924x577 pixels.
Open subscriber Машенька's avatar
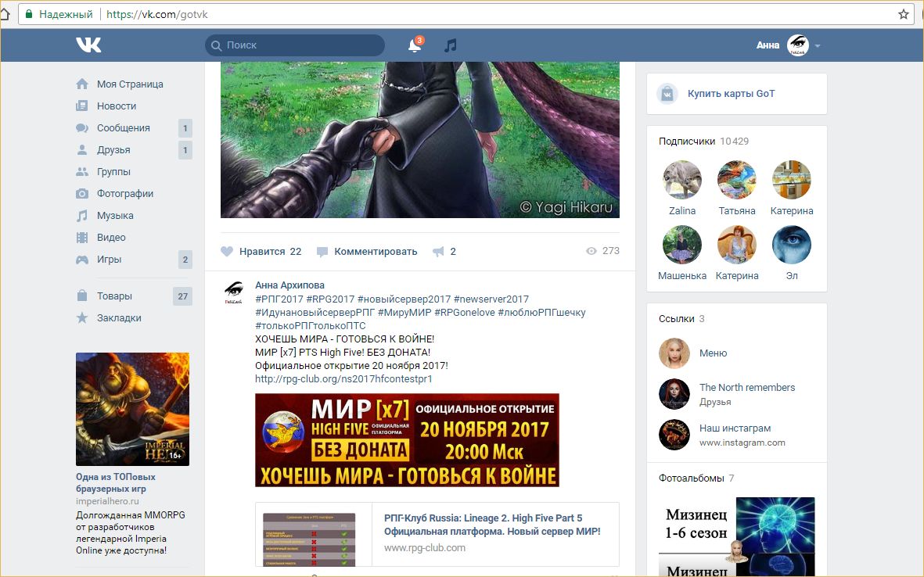click(681, 245)
